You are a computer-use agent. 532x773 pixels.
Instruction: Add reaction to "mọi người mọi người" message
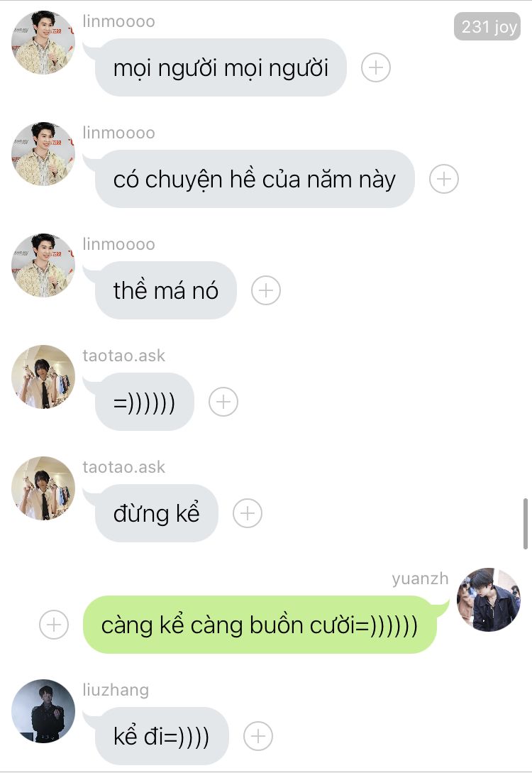pyautogui.click(x=376, y=67)
